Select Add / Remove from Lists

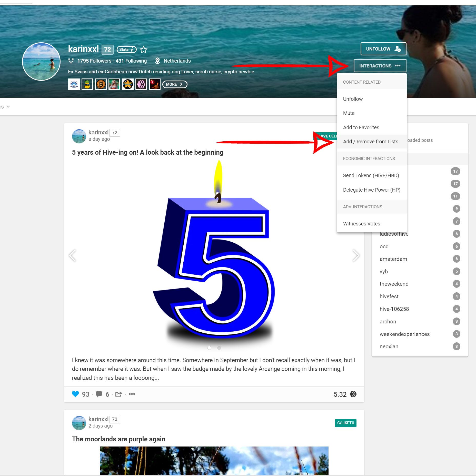pos(372,142)
